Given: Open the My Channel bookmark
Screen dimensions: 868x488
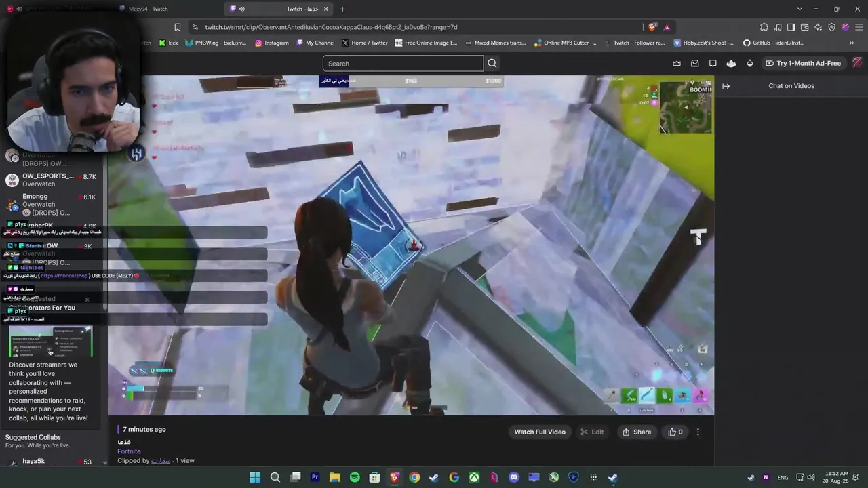Looking at the screenshot, I should tap(315, 43).
